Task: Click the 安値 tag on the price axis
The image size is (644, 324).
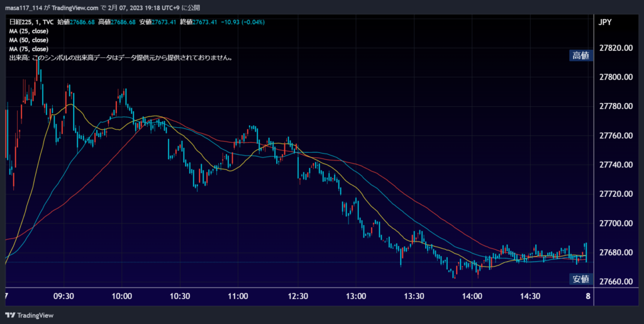Action: point(580,279)
